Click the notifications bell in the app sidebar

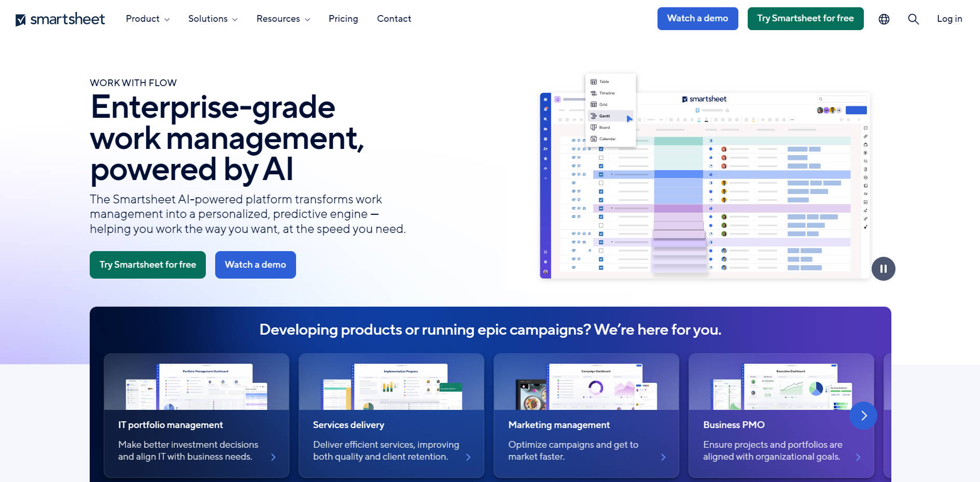pos(546,109)
